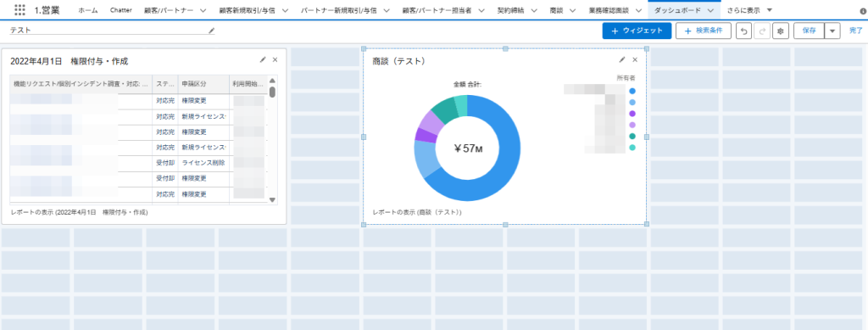868x330 pixels.
Task: Click the ￥57M total in donut center
Action: (468, 148)
